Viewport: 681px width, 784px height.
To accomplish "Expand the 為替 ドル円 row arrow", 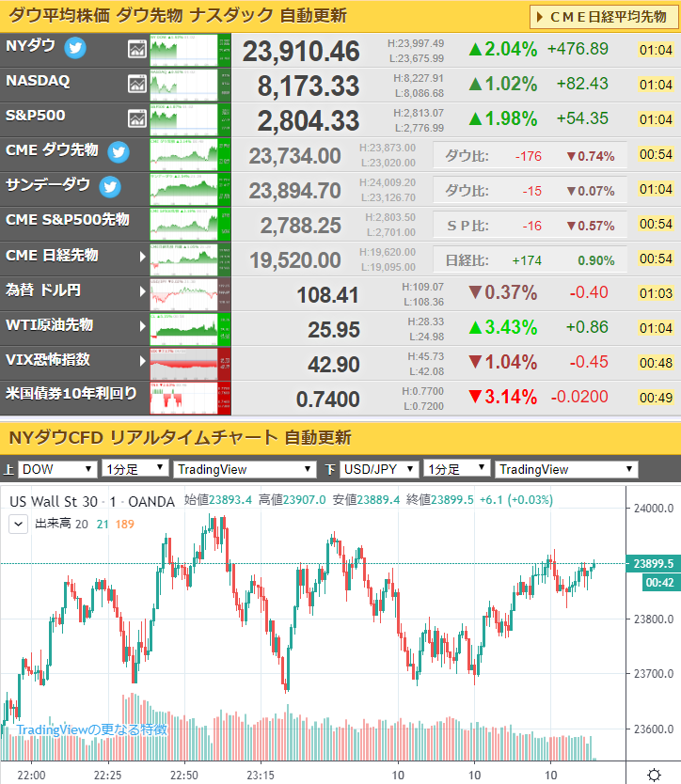I will 143,291.
